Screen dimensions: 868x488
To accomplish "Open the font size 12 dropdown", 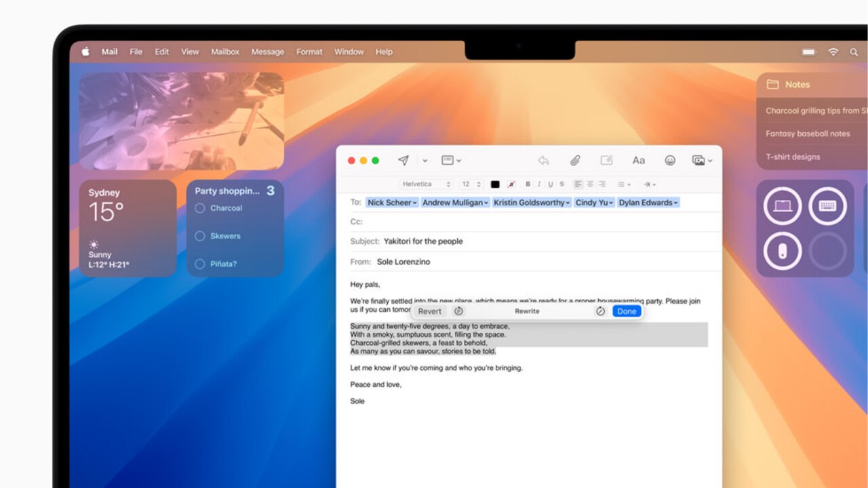I will point(471,184).
